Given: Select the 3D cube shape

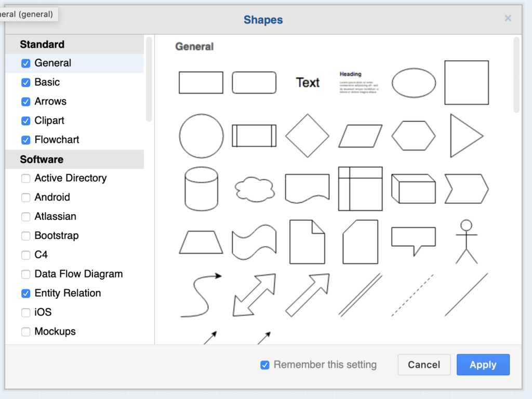Looking at the screenshot, I should pos(413,189).
